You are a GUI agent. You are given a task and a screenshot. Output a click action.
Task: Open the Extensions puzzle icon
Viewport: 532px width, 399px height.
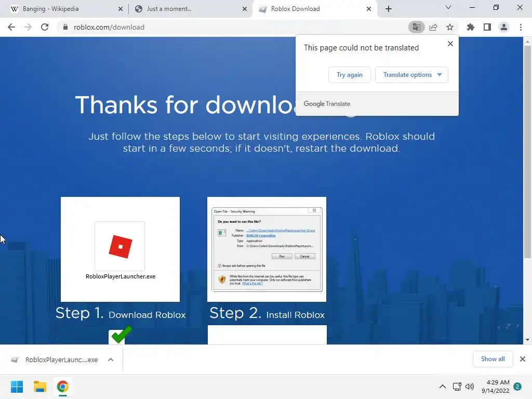[471, 27]
